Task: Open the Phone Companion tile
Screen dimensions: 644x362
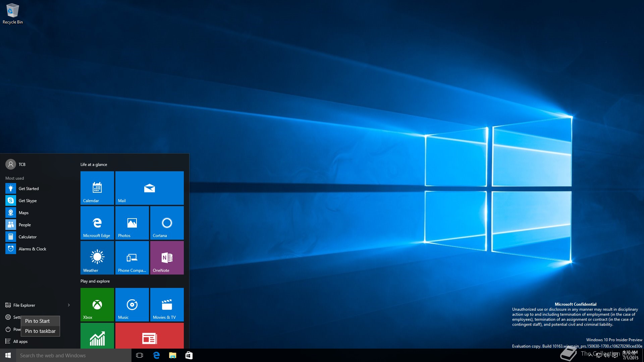Action: point(132,258)
